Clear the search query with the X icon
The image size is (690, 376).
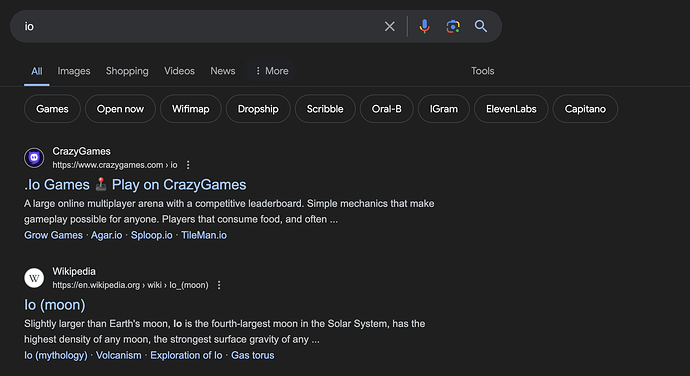point(389,26)
